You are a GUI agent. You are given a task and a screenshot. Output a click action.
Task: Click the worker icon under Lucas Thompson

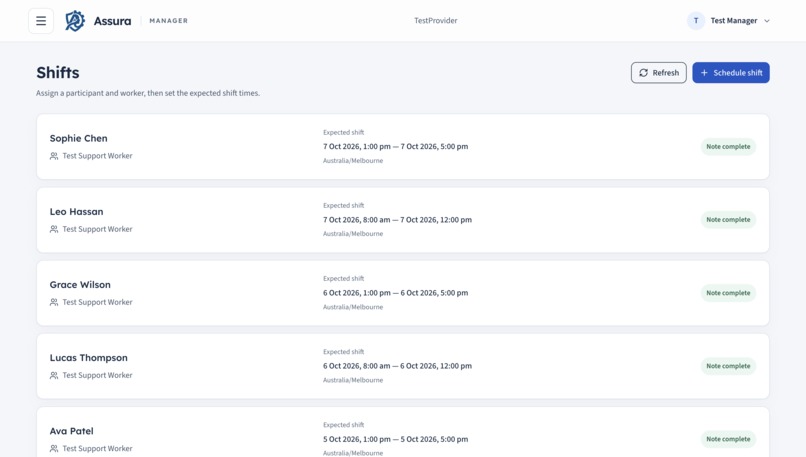[x=54, y=375]
